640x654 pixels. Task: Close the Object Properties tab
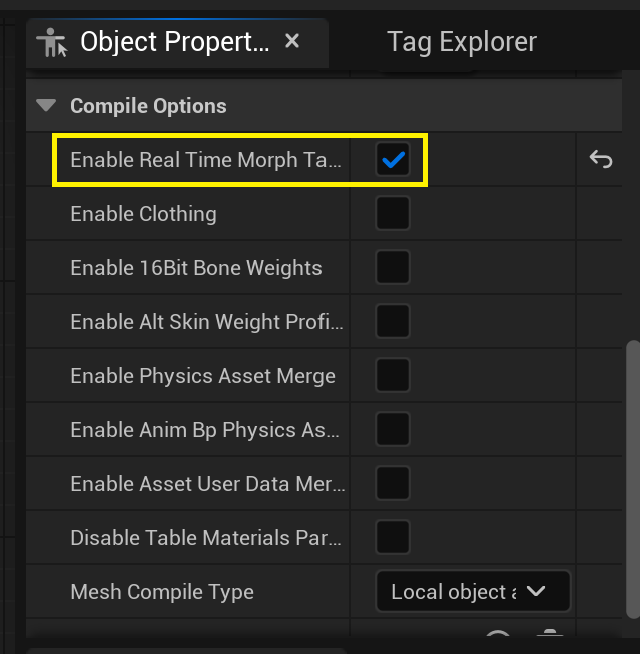coord(292,41)
